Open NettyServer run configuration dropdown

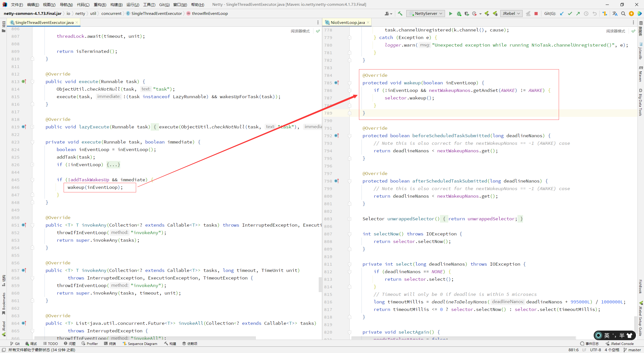[x=425, y=14]
